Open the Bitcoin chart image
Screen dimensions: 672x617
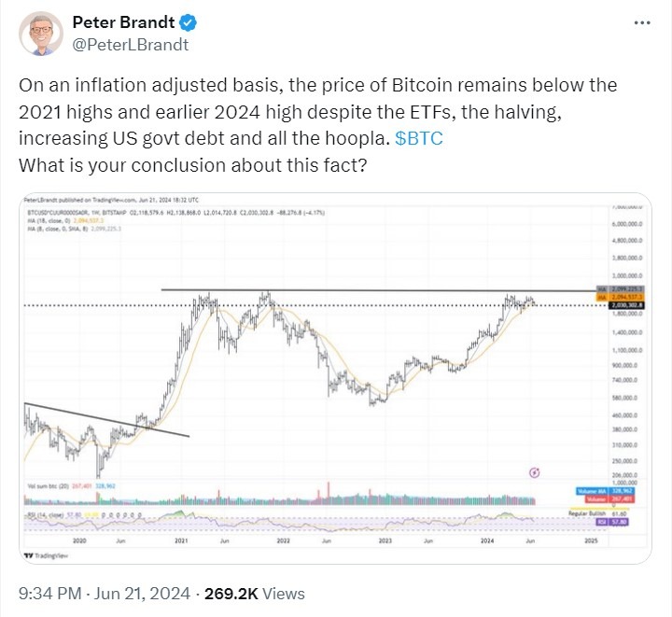point(336,373)
